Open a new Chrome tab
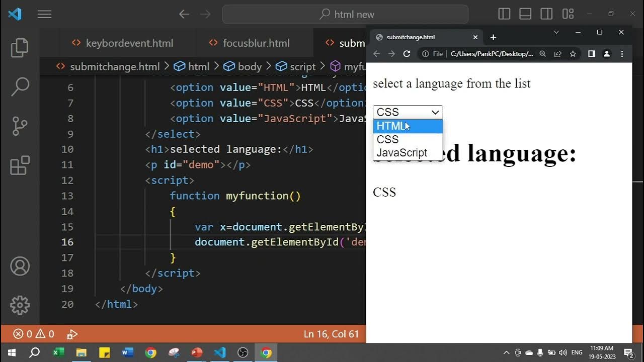644x362 pixels. [493, 37]
